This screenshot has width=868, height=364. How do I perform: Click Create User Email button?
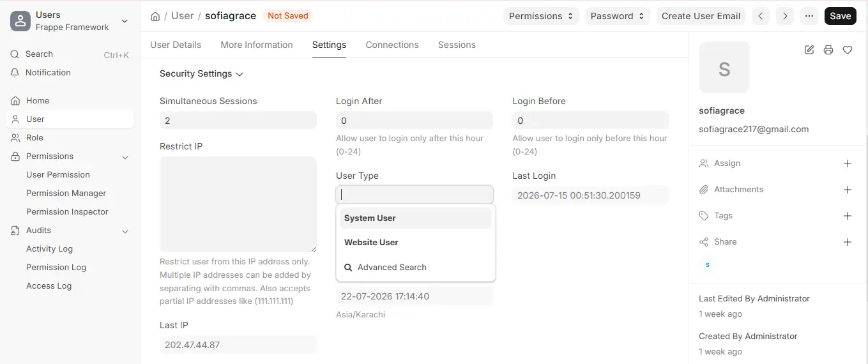pyautogui.click(x=701, y=16)
